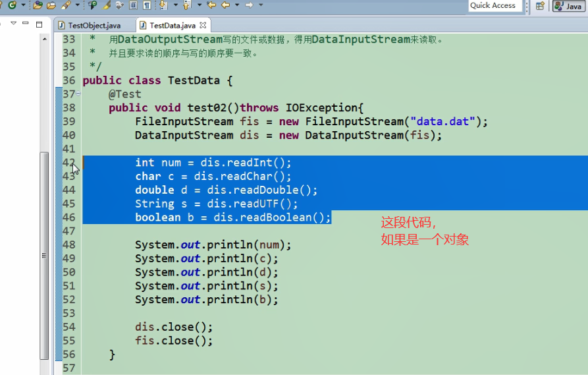Click on dis.readInt() on line 42
The width and height of the screenshot is (588, 375).
coord(242,163)
